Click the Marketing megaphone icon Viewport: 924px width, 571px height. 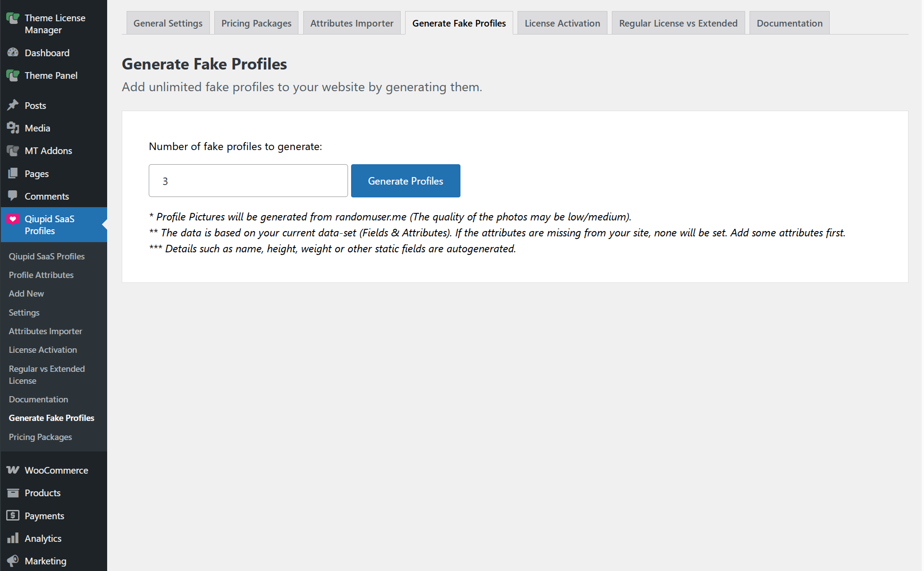point(13,561)
